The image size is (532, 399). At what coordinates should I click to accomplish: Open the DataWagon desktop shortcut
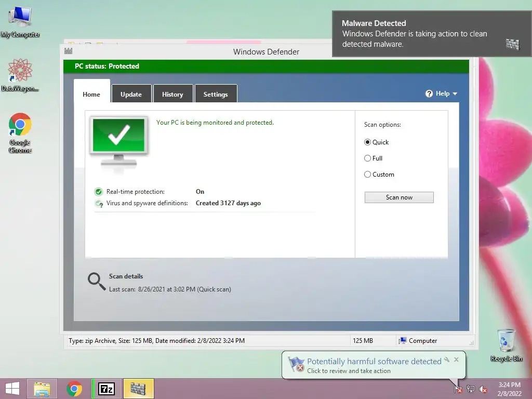coord(20,75)
